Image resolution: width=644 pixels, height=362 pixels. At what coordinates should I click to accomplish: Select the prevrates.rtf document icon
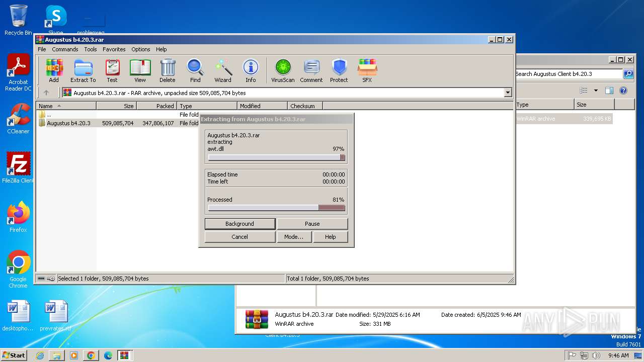(x=55, y=316)
